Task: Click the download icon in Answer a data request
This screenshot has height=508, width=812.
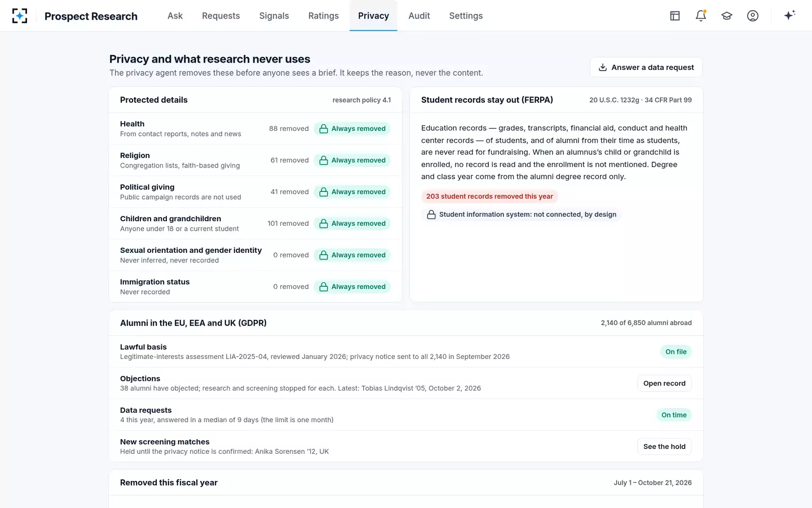Action: coord(603,67)
